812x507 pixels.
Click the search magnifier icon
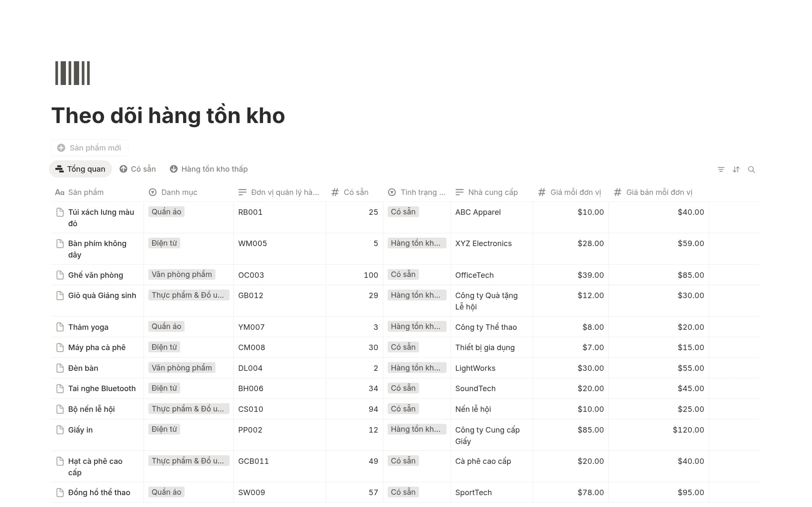coord(752,170)
